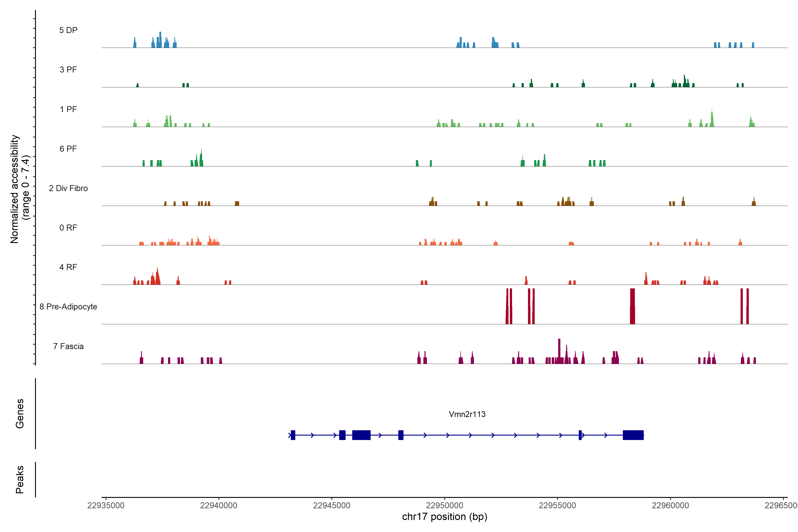Click the 7 Fascia track label
The width and height of the screenshot is (798, 532).
click(x=68, y=346)
